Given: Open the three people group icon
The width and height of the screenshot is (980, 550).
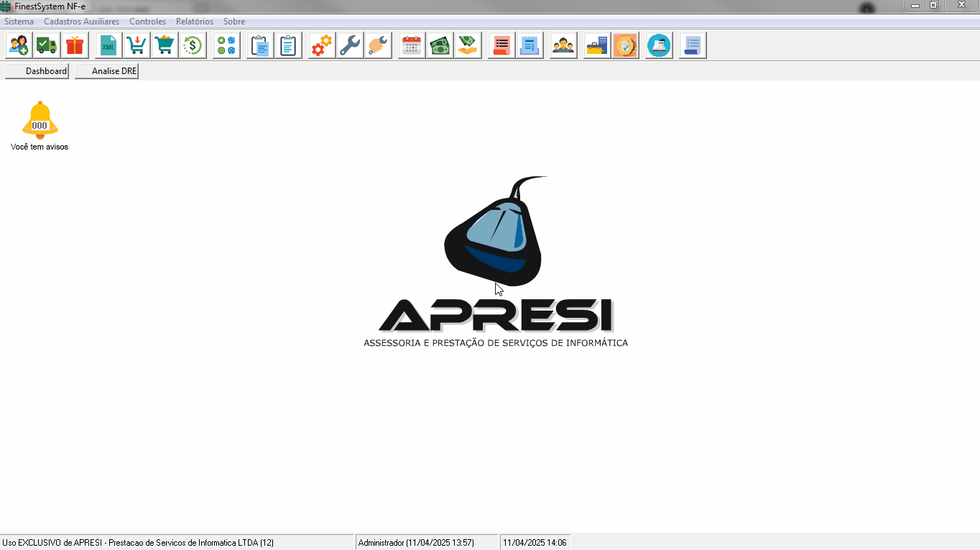Looking at the screenshot, I should click(563, 46).
